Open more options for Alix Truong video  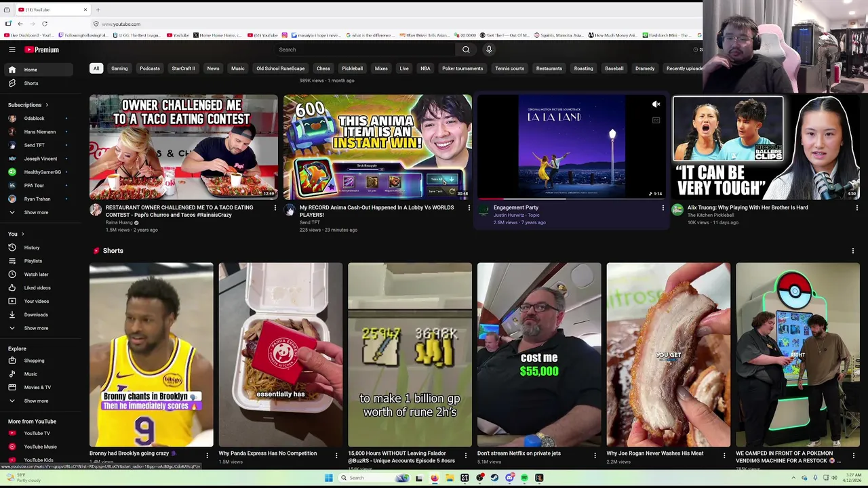856,208
